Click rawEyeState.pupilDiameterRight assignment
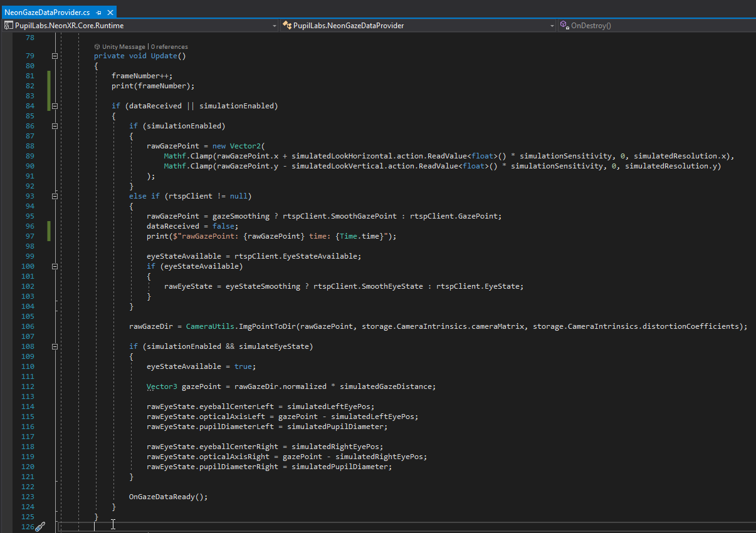 269,467
